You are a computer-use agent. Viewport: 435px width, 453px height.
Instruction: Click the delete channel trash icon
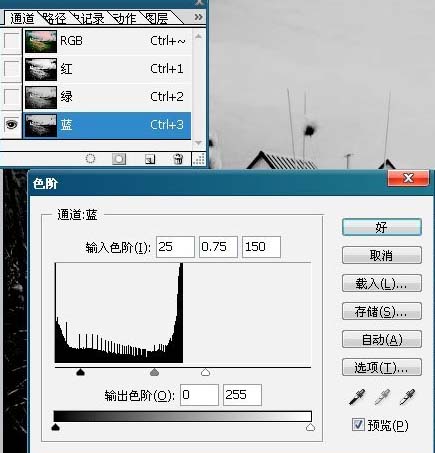point(178,159)
